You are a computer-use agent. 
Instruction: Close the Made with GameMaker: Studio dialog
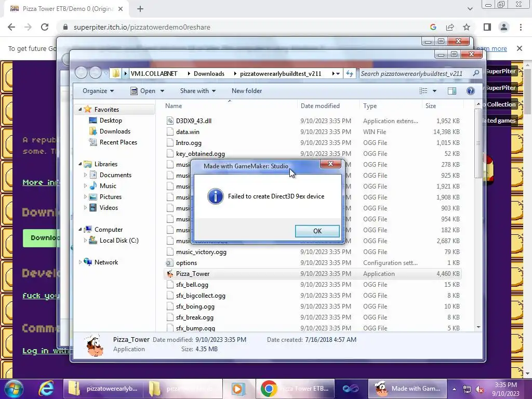click(330, 164)
